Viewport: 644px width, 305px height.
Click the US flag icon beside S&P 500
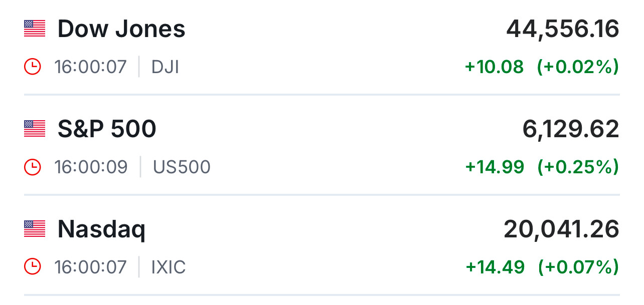(x=35, y=129)
